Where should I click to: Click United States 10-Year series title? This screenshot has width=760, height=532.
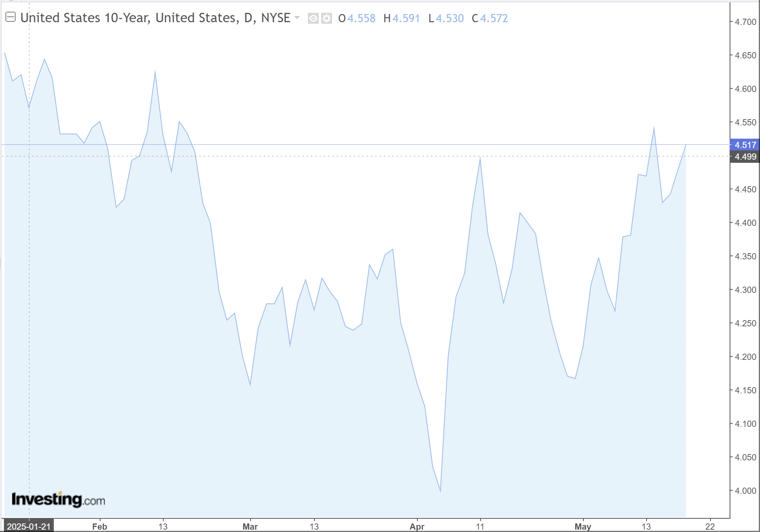point(155,18)
